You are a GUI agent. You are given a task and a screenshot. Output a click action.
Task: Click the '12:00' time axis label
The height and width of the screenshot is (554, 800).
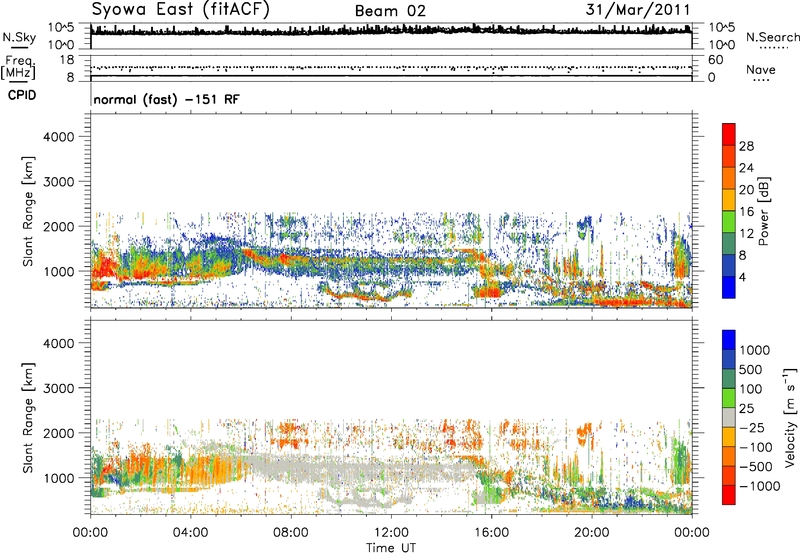coord(391,533)
